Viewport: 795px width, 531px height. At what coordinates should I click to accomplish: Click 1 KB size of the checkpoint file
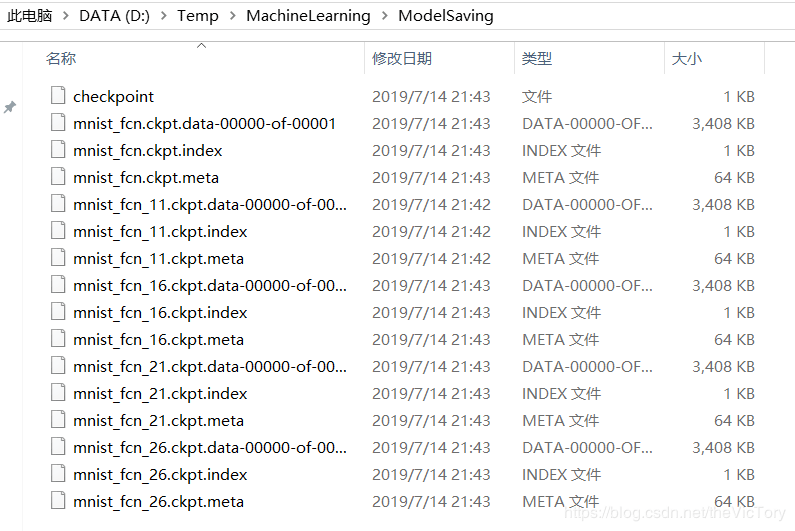[739, 96]
